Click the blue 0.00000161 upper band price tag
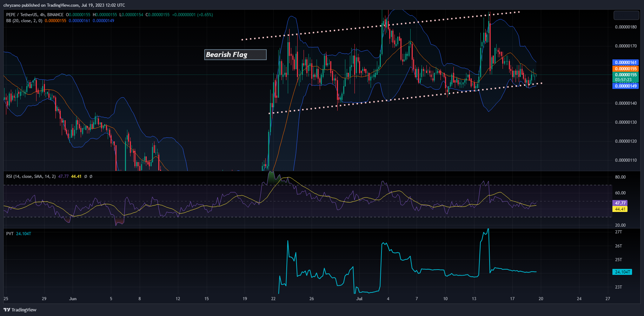Image resolution: width=644 pixels, height=316 pixels. pyautogui.click(x=625, y=63)
